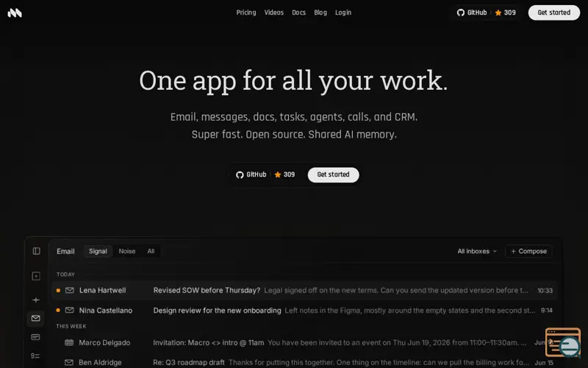588x368 pixels.
Task: Click the Jun 15 date
Action: tap(544, 363)
